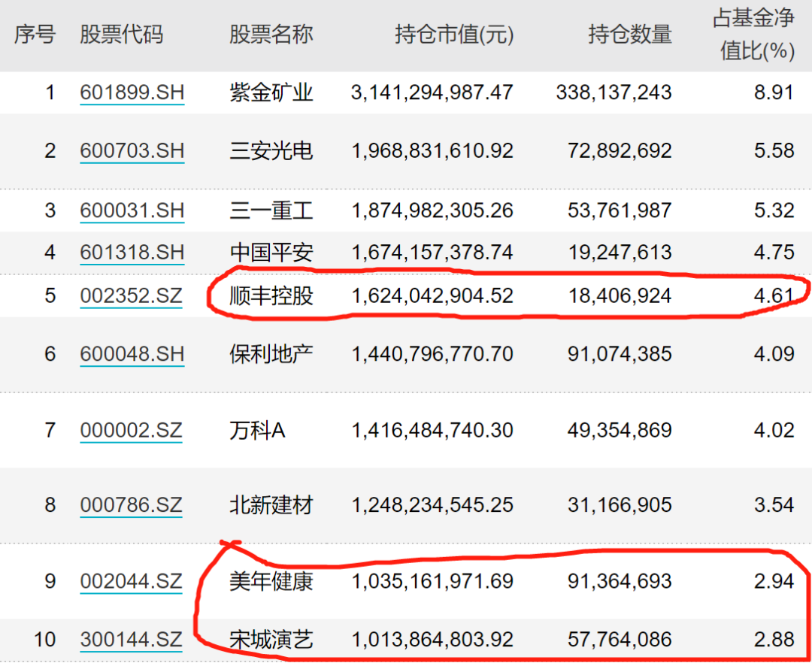Click market value 1,440,796,770.70
The height and width of the screenshot is (663, 812).
[432, 354]
